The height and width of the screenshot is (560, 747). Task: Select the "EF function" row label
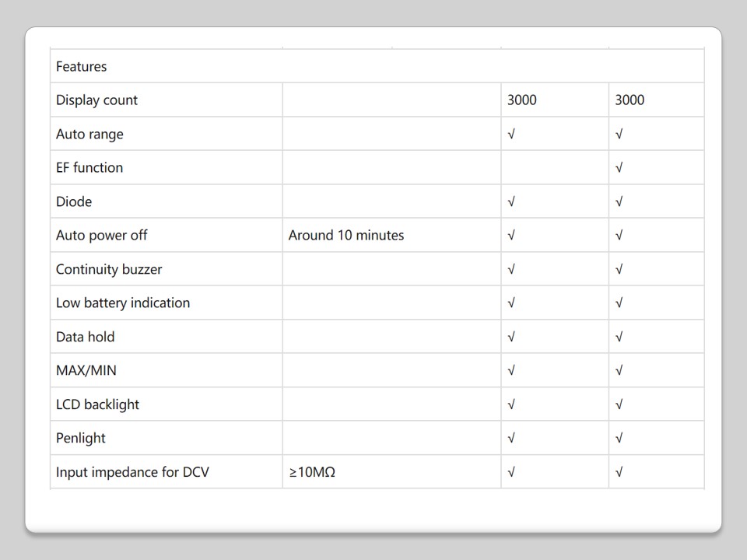click(89, 168)
